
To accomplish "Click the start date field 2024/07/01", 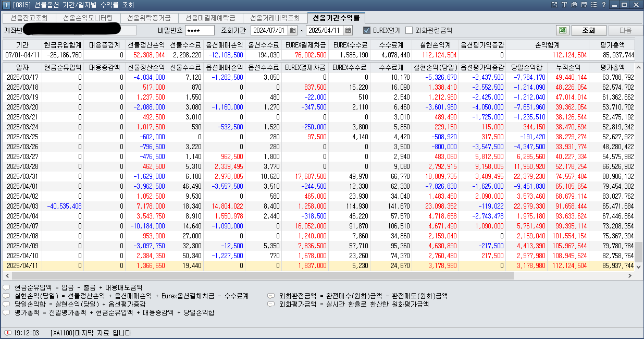I will (x=269, y=30).
